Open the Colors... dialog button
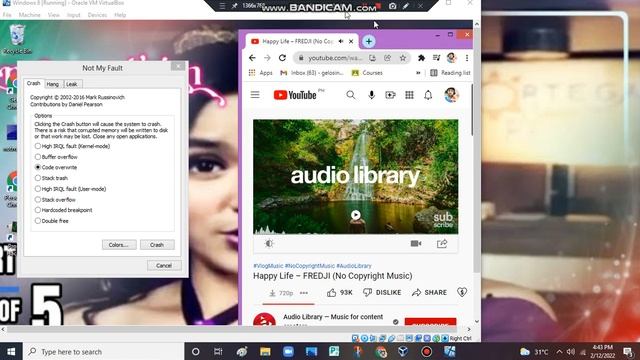Image resolution: width=640 pixels, height=360 pixels. 119,245
